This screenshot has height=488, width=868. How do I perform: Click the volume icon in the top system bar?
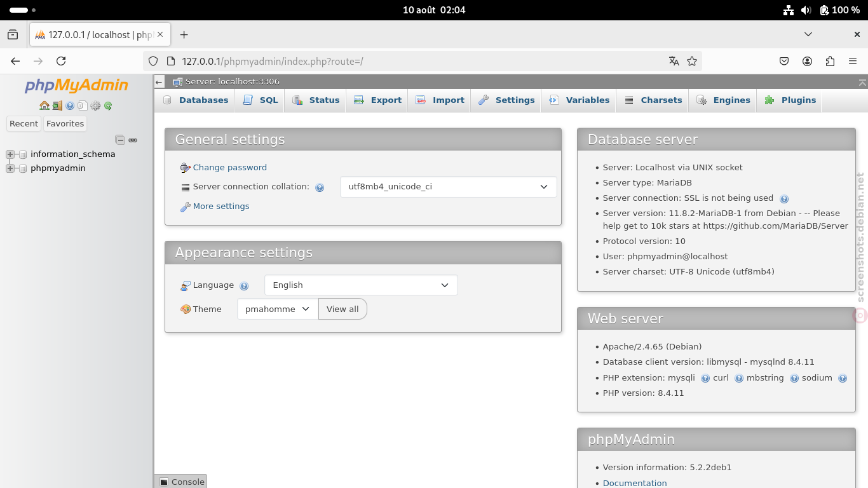806,10
